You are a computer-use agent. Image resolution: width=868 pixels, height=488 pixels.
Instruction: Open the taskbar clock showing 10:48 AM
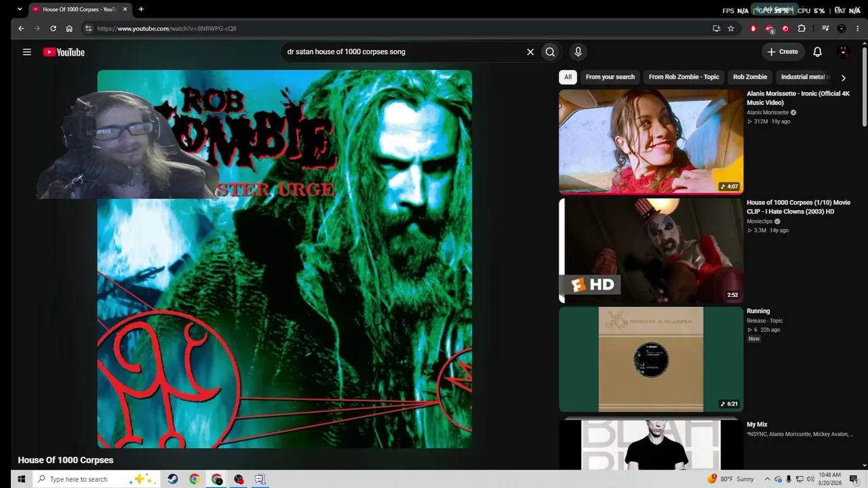click(829, 479)
